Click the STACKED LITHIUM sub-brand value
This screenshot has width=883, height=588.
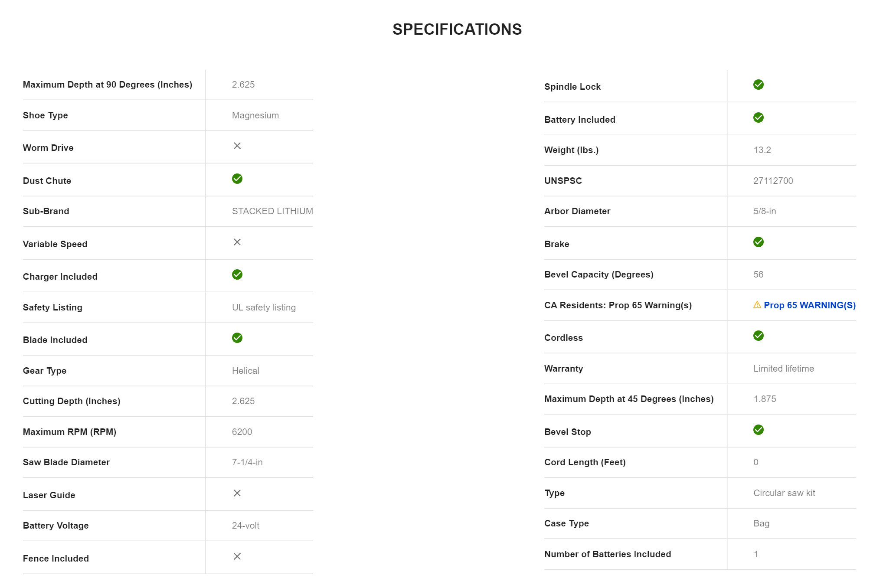click(x=272, y=211)
